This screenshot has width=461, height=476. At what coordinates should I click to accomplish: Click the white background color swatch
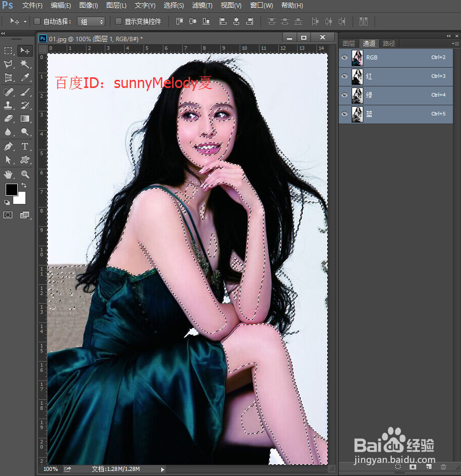click(x=21, y=200)
